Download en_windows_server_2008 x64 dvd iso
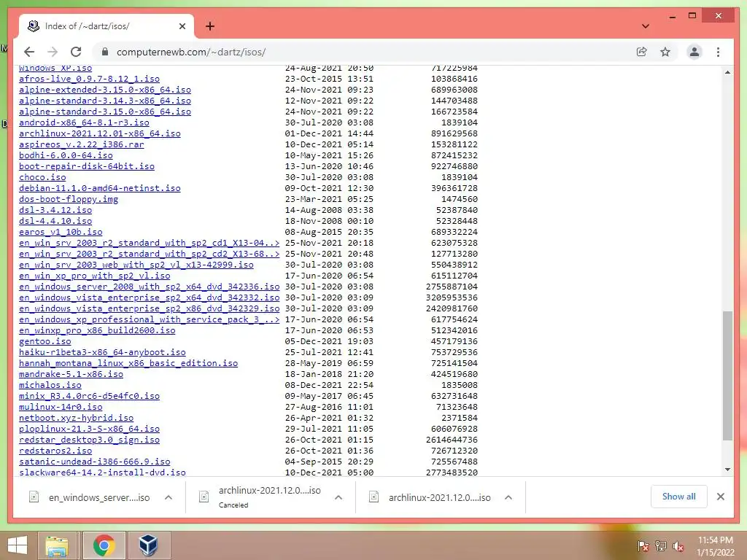The image size is (747, 560). (149, 287)
